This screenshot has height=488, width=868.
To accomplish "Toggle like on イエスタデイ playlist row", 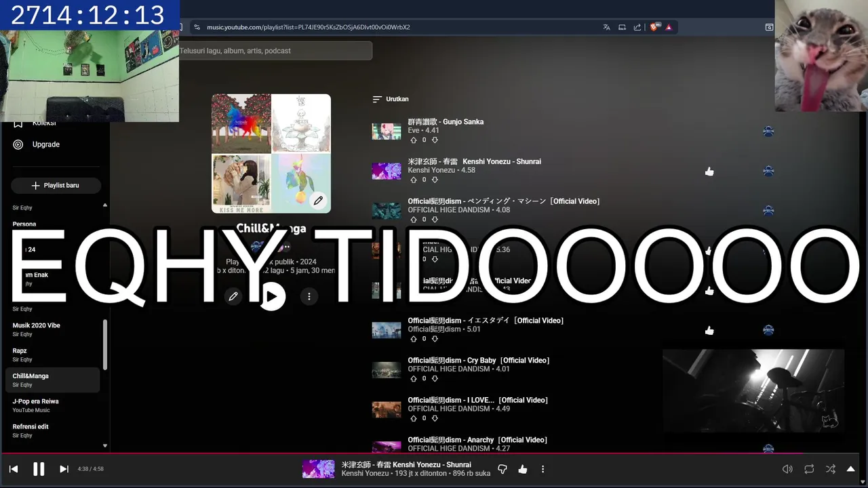I will click(x=709, y=331).
